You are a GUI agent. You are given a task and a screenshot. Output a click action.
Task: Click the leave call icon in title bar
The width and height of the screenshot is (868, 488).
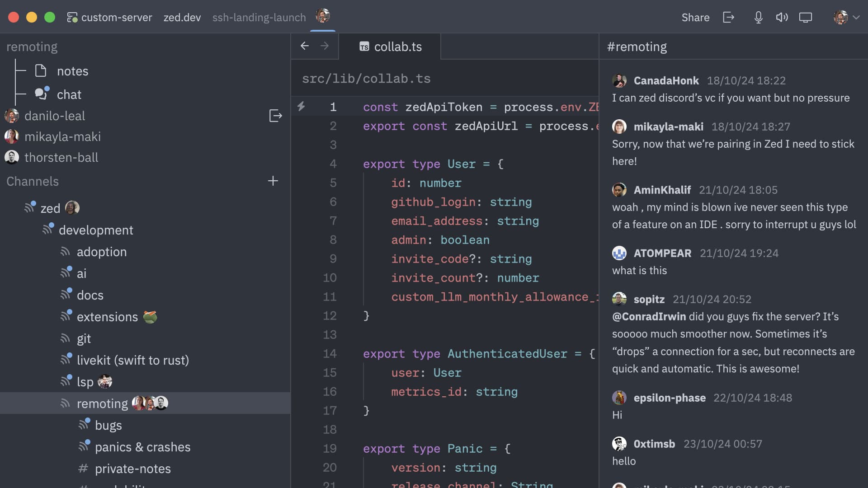pos(728,17)
